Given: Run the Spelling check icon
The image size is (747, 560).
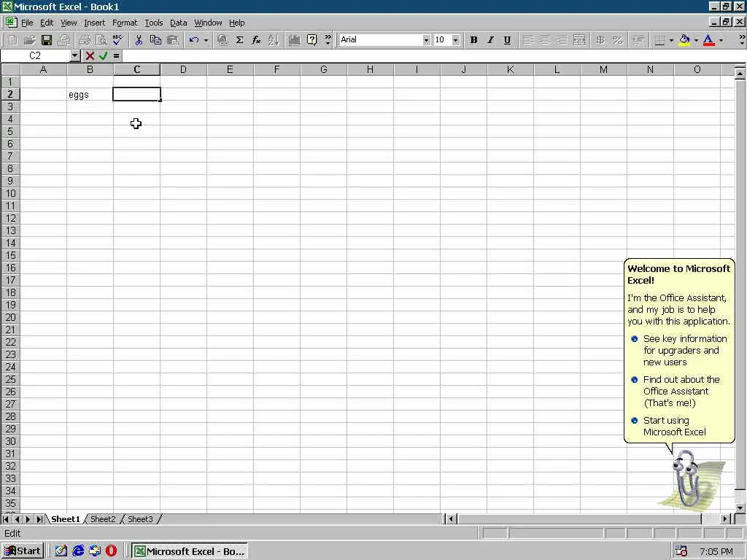Looking at the screenshot, I should pyautogui.click(x=117, y=40).
